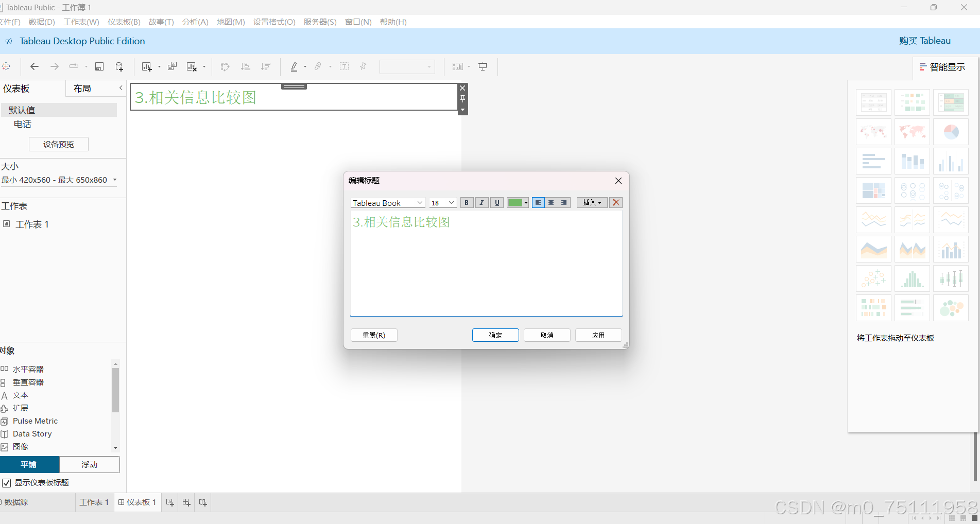Click the undo back arrow in toolbar
This screenshot has width=980, height=524.
click(35, 66)
